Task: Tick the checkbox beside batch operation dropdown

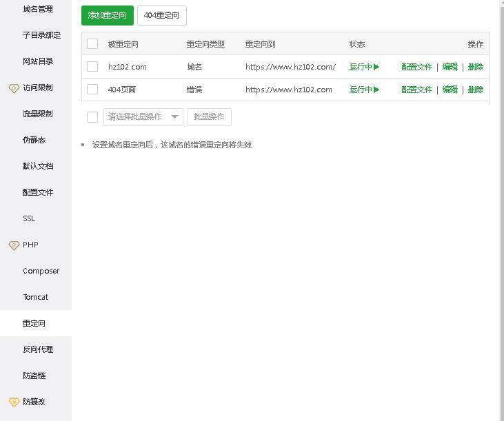Action: [x=92, y=117]
